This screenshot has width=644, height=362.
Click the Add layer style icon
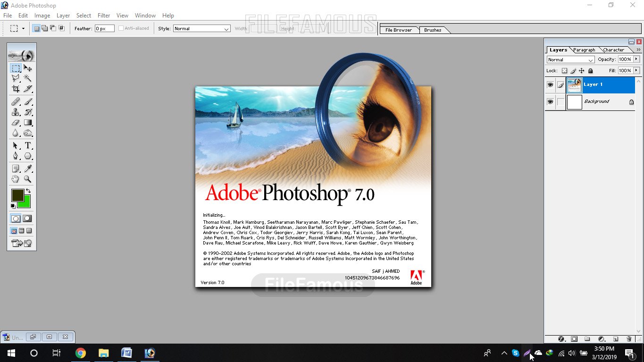tap(561, 339)
